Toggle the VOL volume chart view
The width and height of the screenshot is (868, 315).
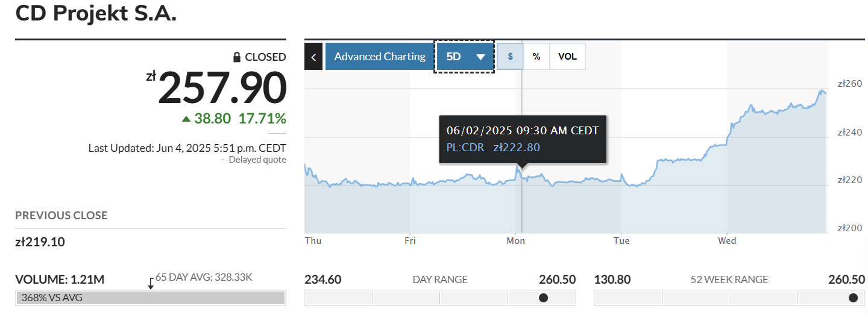(567, 57)
